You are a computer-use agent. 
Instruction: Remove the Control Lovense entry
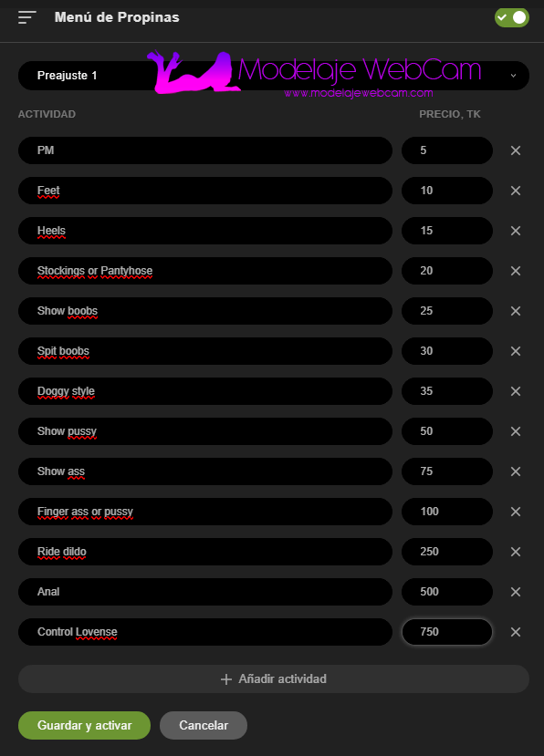[x=516, y=632]
